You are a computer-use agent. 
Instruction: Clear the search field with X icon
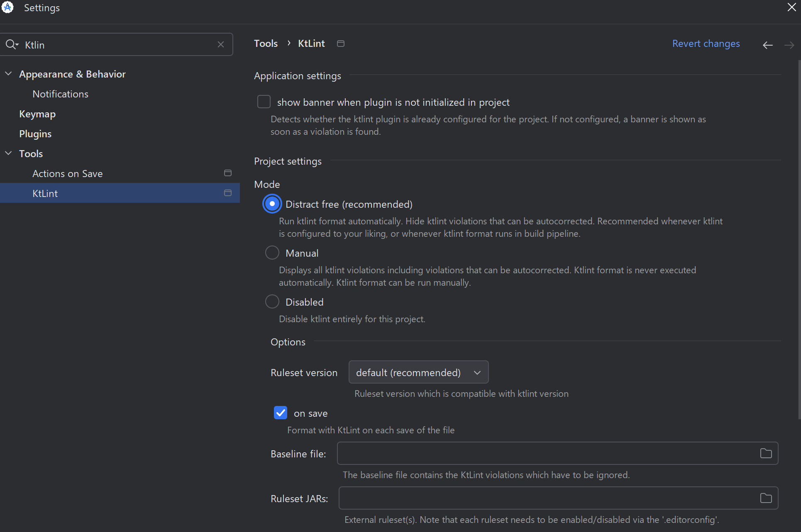[221, 44]
